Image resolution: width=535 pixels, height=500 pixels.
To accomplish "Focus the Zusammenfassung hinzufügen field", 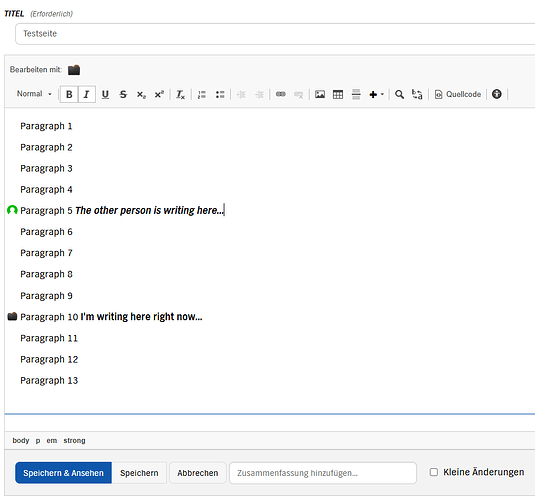I will tap(323, 473).
